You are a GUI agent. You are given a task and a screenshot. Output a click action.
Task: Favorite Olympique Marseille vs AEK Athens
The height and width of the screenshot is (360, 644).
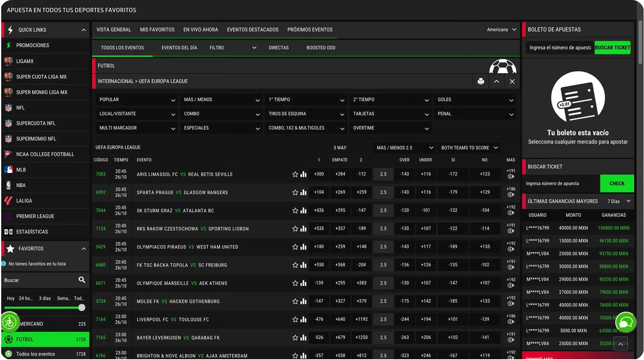coord(295,283)
